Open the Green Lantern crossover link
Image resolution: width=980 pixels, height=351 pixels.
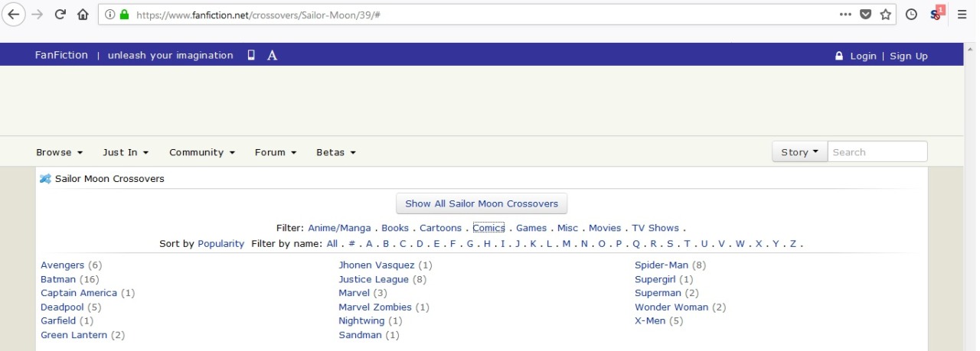74,335
